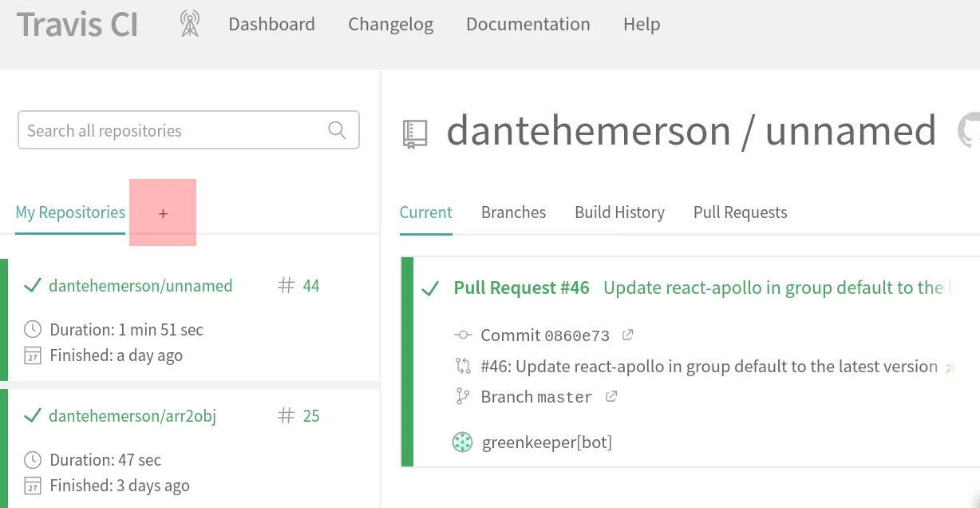The image size is (980, 508).
Task: Click the commit icon beside Commit 0860e73
Action: [x=463, y=335]
